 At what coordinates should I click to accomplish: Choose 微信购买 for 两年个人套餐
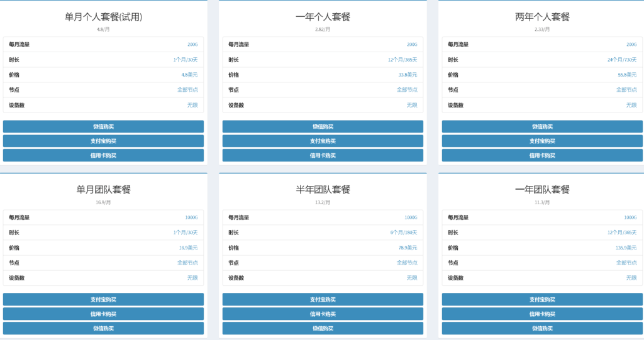[x=542, y=126]
